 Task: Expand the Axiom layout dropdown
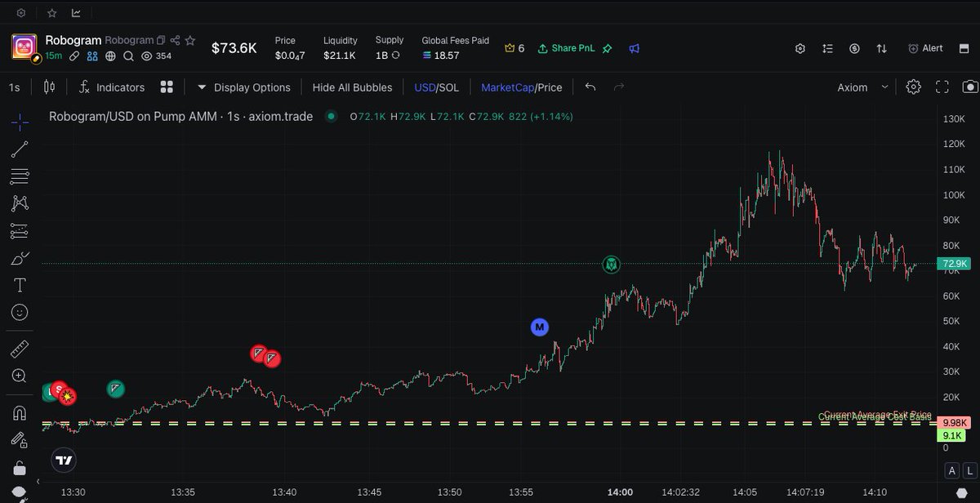[862, 87]
